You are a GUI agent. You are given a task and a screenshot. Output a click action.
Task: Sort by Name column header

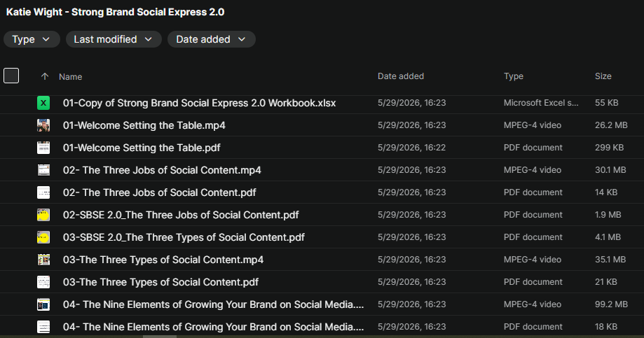tap(70, 77)
